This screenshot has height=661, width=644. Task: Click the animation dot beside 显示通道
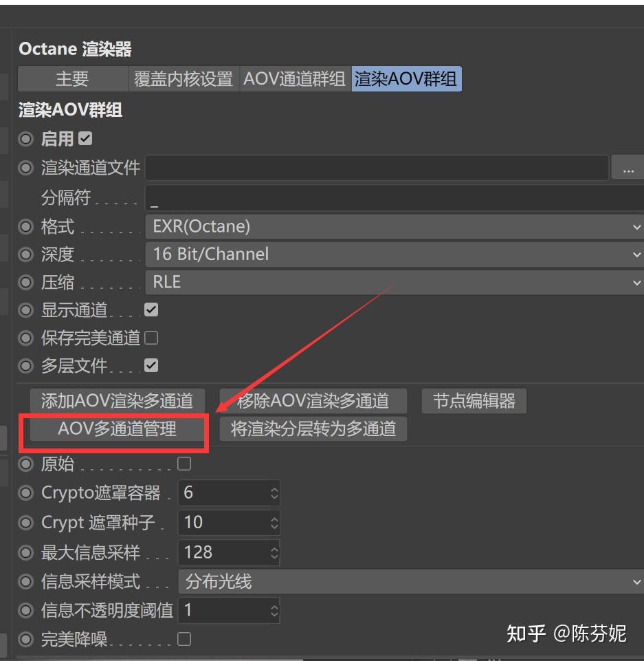[25, 310]
